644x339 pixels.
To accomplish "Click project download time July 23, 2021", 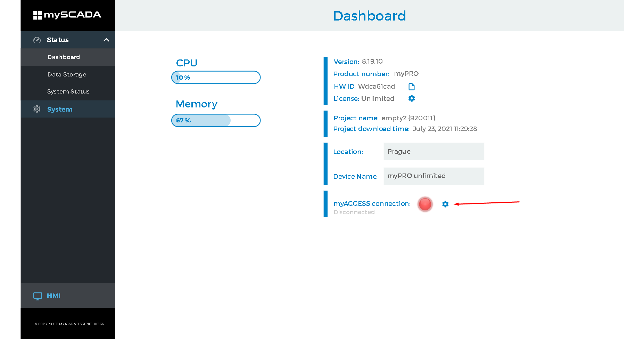I will 445,129.
